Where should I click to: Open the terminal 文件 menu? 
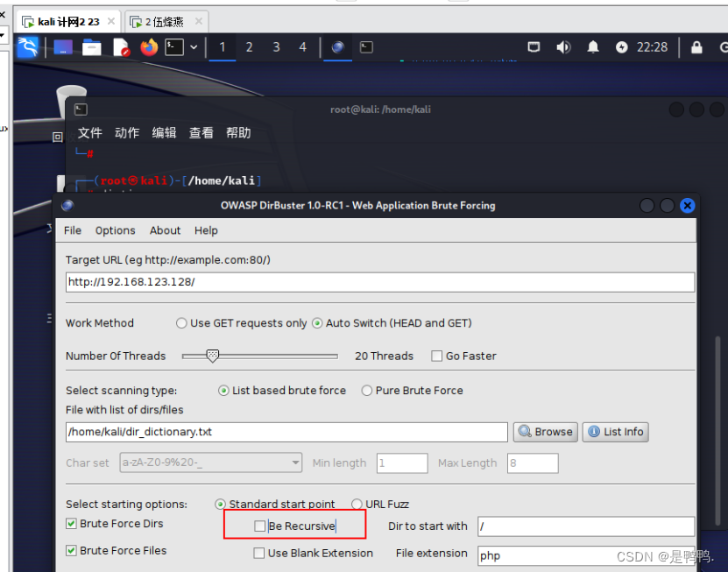(89, 133)
